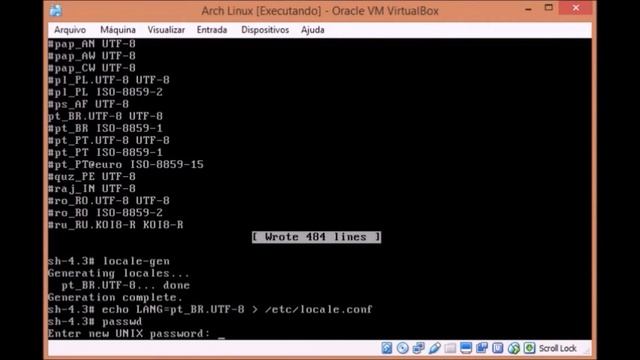The width and height of the screenshot is (640, 360).
Task: Click the USB devices status icon
Action: pyautogui.click(x=434, y=348)
